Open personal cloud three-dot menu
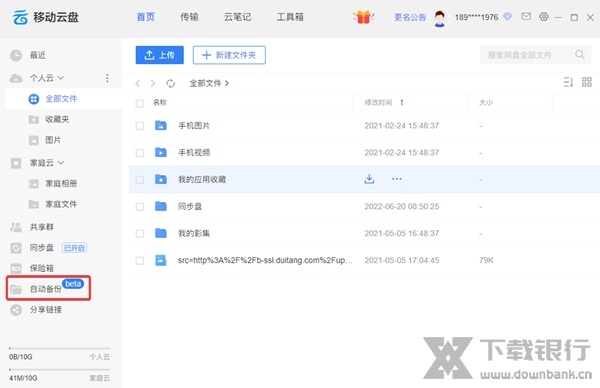This screenshot has height=388, width=600. [107, 78]
